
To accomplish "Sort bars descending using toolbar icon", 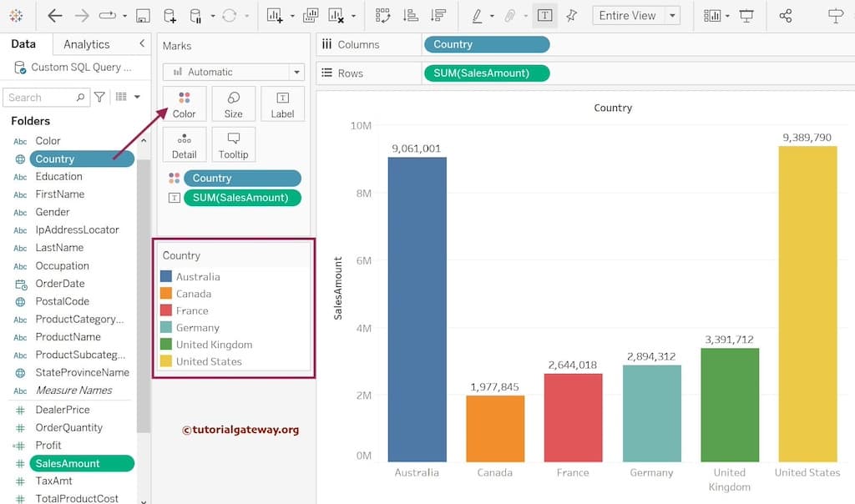I will [x=438, y=16].
